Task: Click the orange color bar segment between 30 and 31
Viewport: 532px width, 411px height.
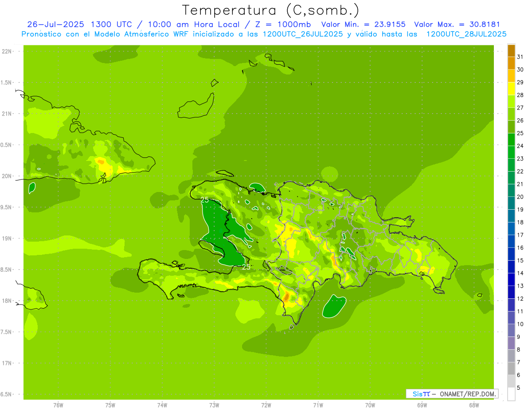Action: [x=511, y=63]
